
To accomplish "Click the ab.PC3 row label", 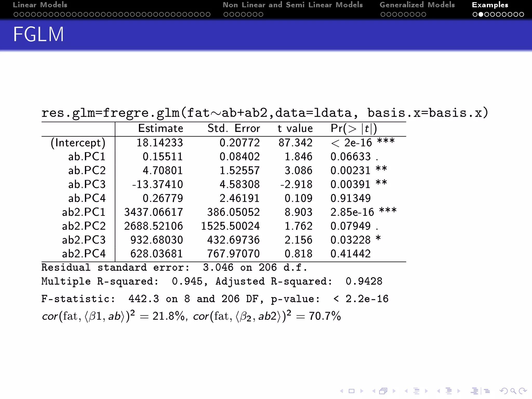I will tap(87, 184).
